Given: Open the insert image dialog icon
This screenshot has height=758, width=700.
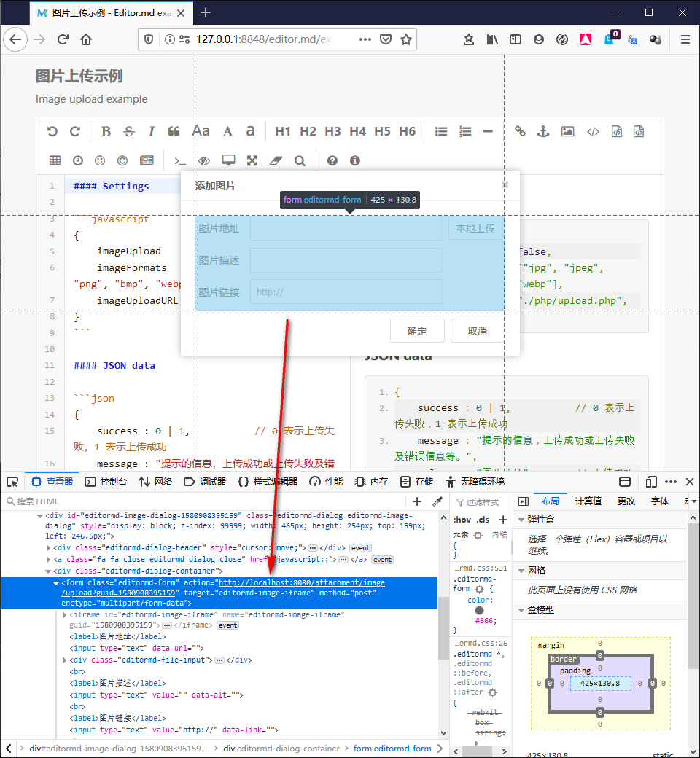Looking at the screenshot, I should [567, 131].
